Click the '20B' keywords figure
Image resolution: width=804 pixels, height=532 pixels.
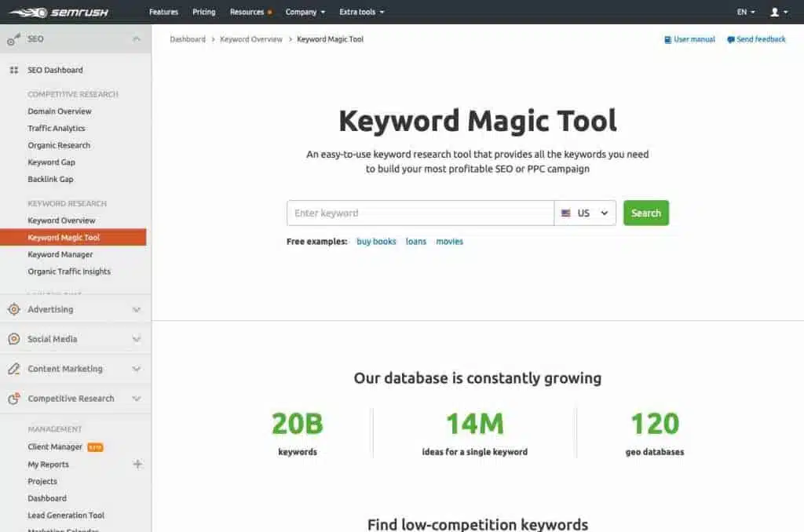298,424
